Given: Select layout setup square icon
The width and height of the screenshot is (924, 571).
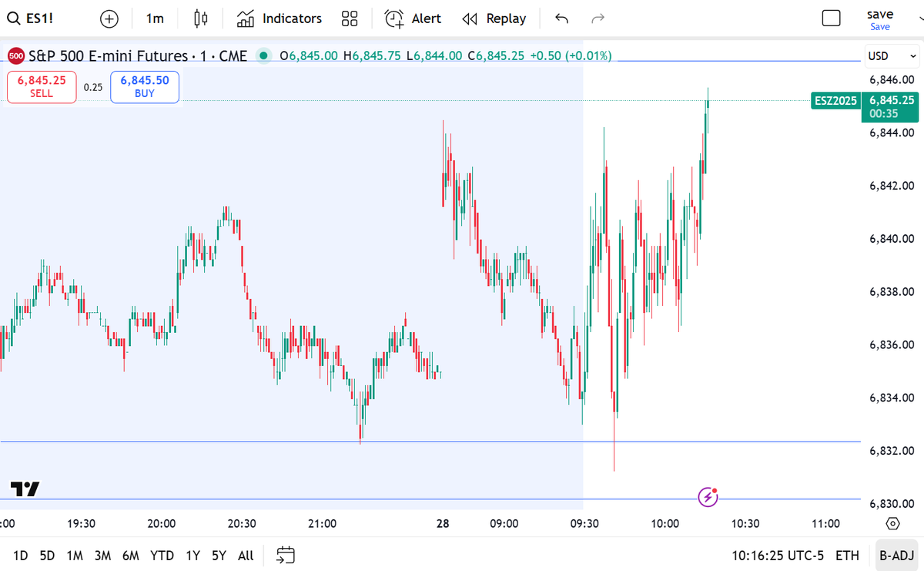Looking at the screenshot, I should pyautogui.click(x=832, y=18).
